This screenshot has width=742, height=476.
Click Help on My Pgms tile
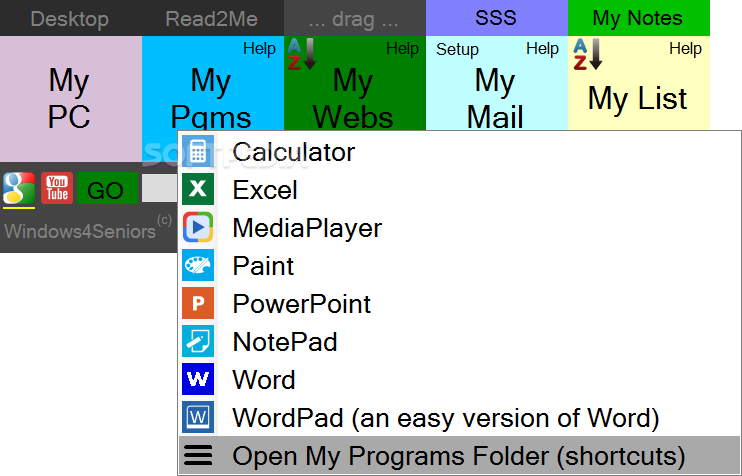pyautogui.click(x=259, y=48)
